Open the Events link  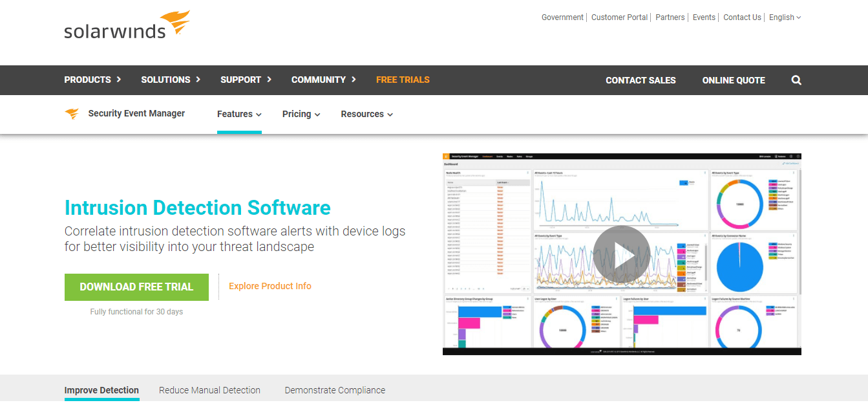click(704, 17)
